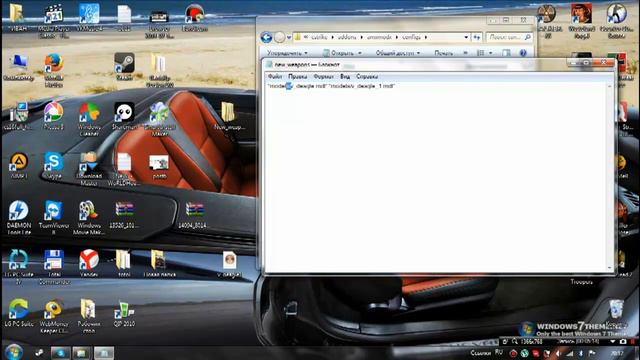Image resolution: width=640 pixels, height=360 pixels.
Task: Select the amxmodx segment in address bar
Action: click(379, 37)
